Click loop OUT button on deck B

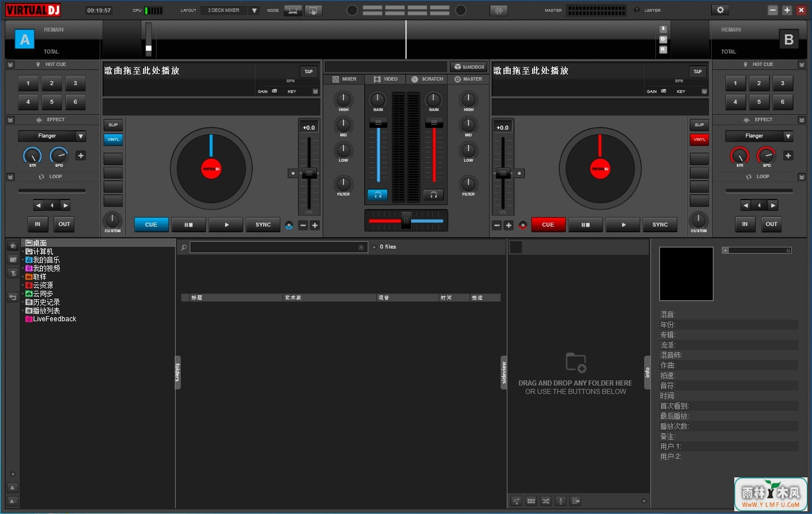pos(771,224)
